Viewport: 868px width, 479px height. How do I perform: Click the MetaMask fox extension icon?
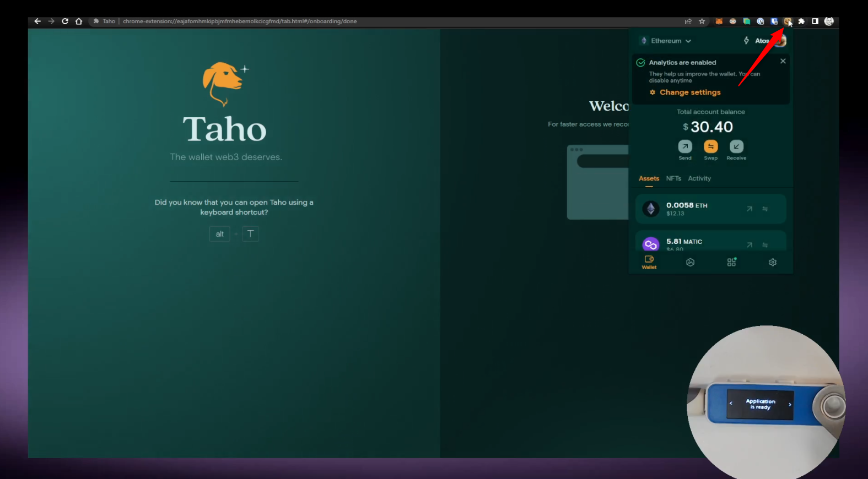click(x=719, y=21)
